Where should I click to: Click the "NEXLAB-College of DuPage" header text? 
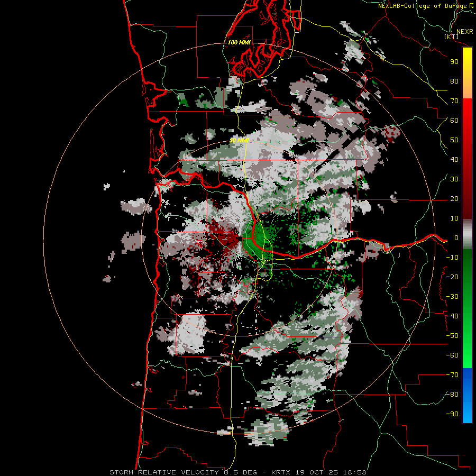click(423, 6)
